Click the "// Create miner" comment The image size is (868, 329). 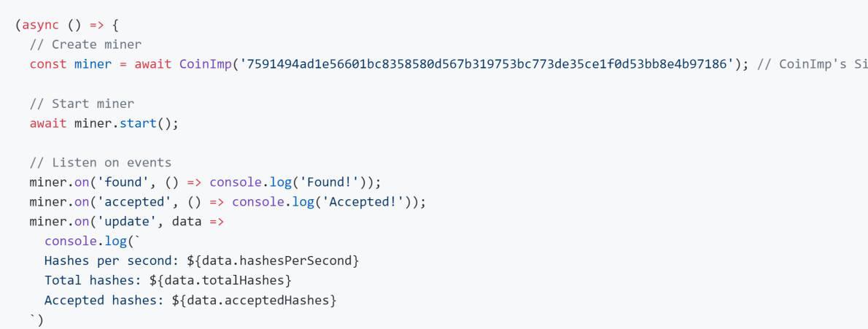(85, 44)
